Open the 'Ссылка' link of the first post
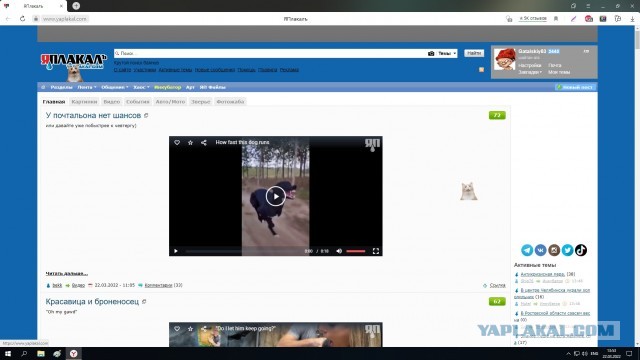 497,285
